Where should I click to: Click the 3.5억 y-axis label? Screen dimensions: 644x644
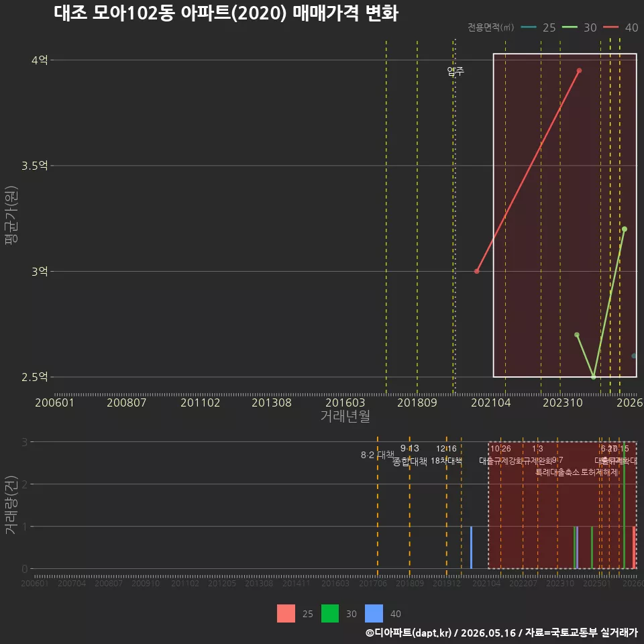click(x=35, y=166)
